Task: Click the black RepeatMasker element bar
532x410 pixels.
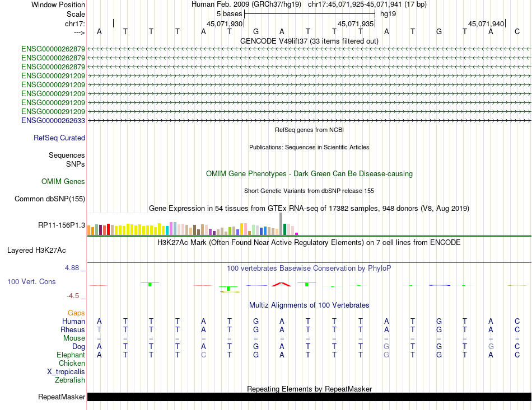Action: pos(309,397)
